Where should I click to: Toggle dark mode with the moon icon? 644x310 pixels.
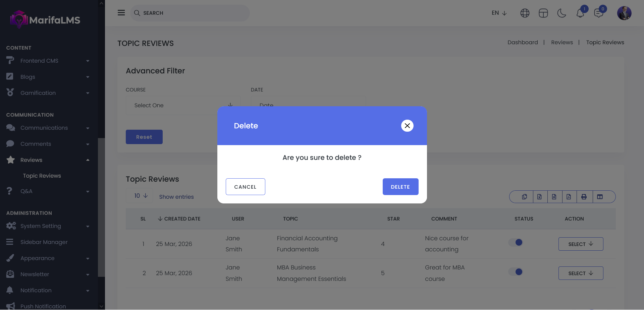[561, 13]
